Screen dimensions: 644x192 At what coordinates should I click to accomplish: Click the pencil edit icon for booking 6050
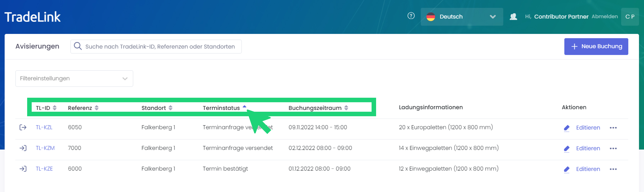click(566, 128)
